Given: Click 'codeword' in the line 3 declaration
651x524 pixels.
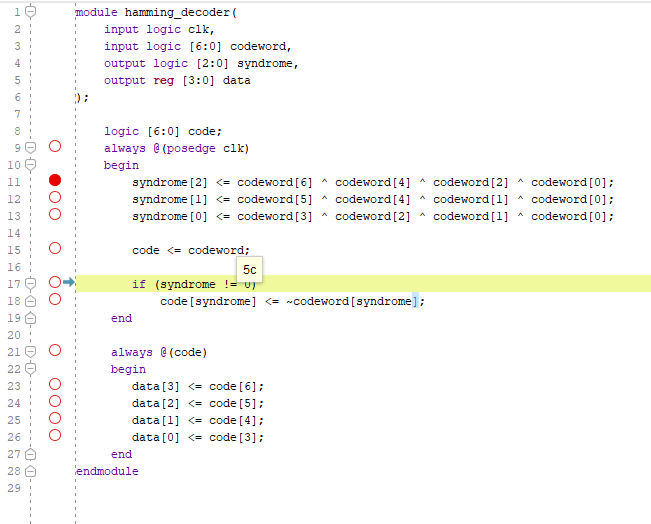Looking at the screenshot, I should tap(258, 47).
